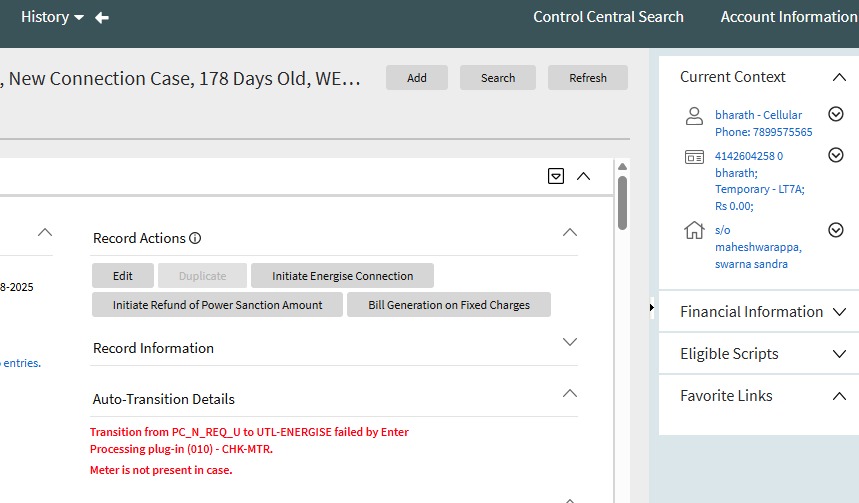Open the History dropdown
This screenshot has width=859, height=503.
coord(52,17)
